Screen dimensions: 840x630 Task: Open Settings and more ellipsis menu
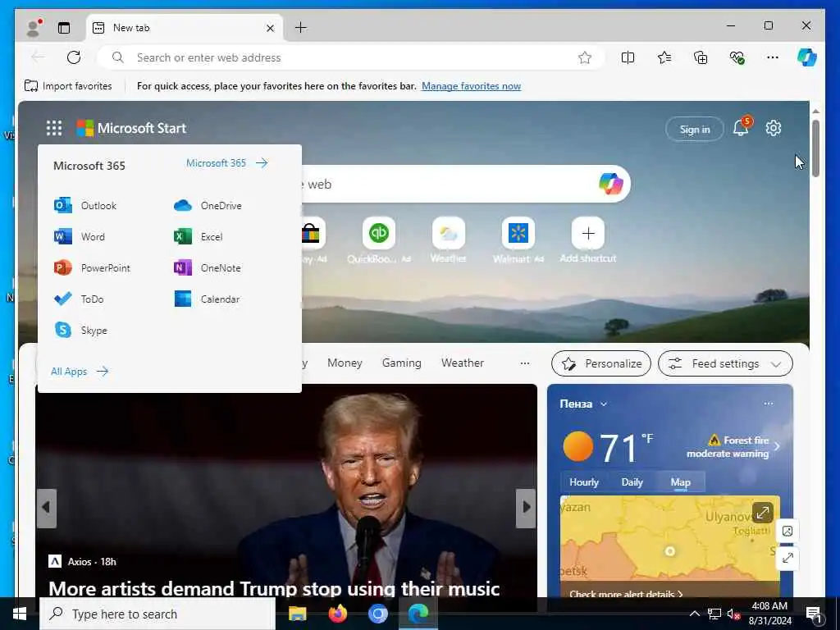point(773,57)
